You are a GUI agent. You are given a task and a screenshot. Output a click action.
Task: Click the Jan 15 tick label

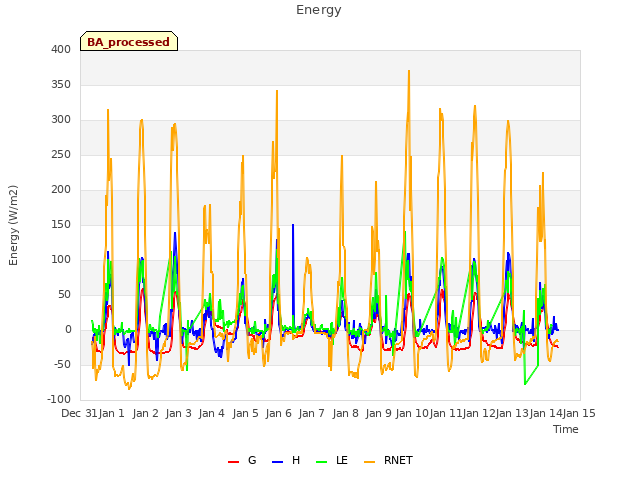[579, 413]
